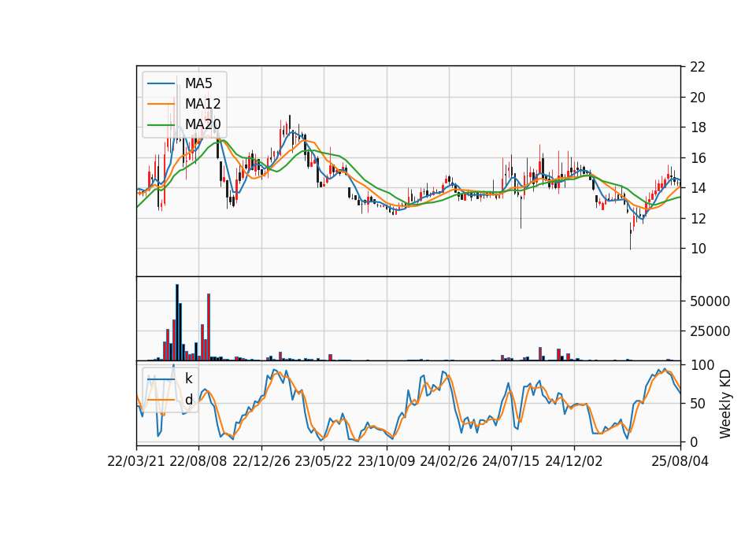Click the price axis value 20
This screenshot has height=543, width=756.
pyautogui.click(x=698, y=98)
